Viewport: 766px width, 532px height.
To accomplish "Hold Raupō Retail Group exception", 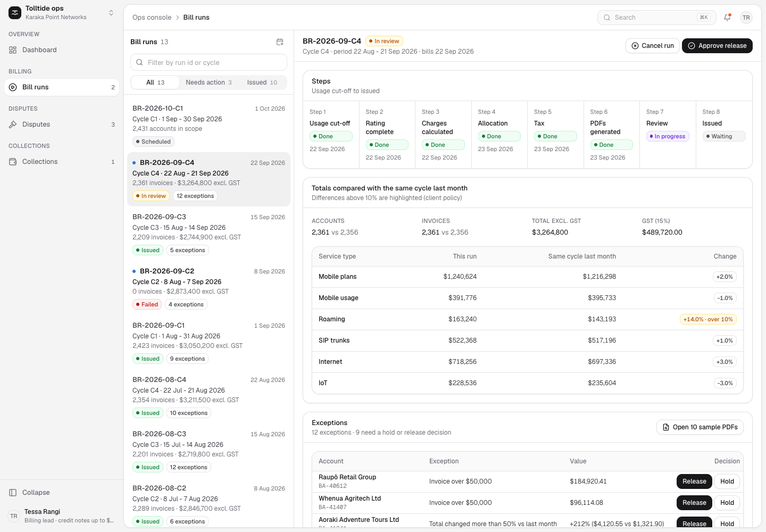I will tap(727, 481).
